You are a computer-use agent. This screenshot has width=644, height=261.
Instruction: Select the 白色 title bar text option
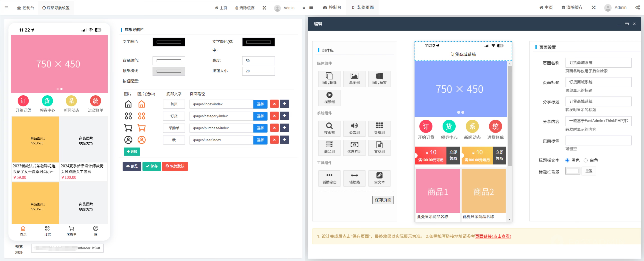point(586,160)
